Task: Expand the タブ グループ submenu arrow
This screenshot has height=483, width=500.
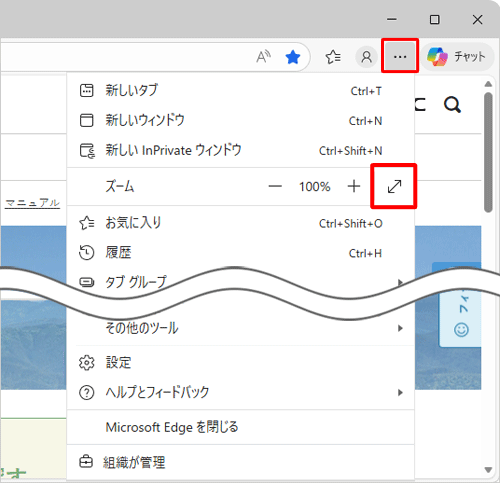Action: tap(400, 282)
